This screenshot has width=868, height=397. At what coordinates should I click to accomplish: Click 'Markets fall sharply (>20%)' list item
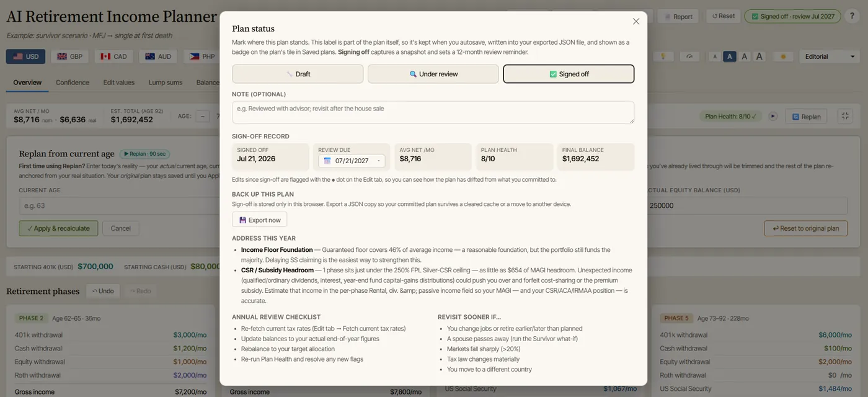(484, 349)
